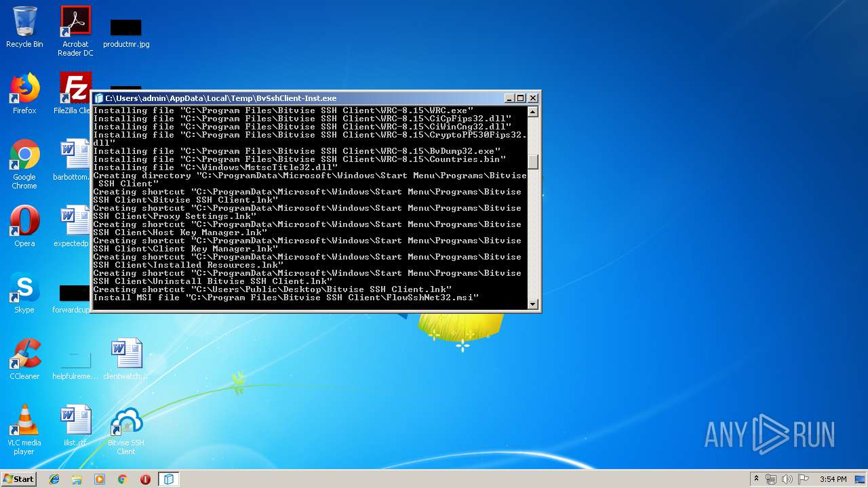Launch Chrome from the taskbar
Viewport: 868px width, 488px height.
point(123,479)
